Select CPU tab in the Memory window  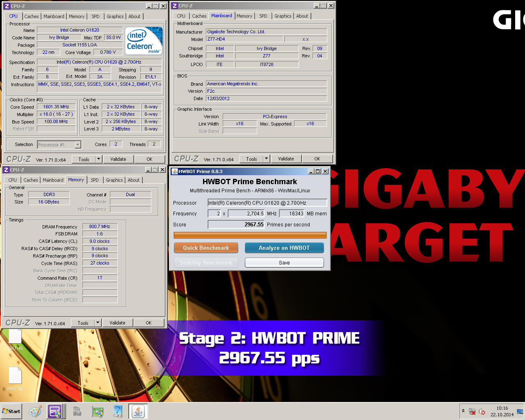(13, 180)
